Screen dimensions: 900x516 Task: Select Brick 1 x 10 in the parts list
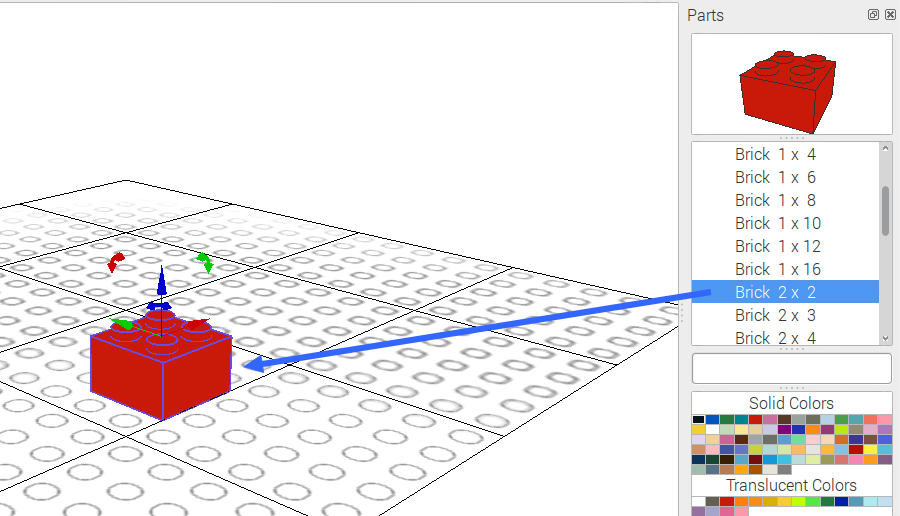tap(785, 223)
